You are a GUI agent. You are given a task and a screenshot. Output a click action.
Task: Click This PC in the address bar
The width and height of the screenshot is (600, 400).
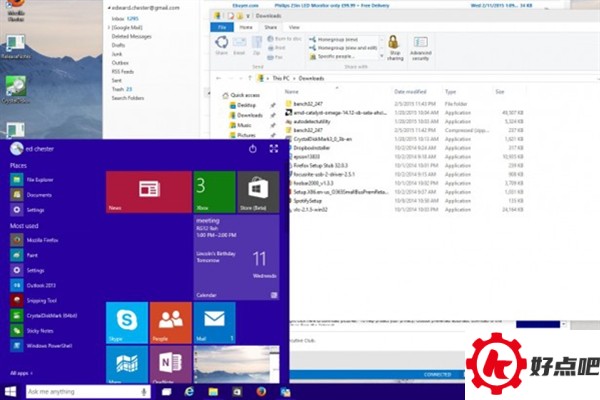280,78
